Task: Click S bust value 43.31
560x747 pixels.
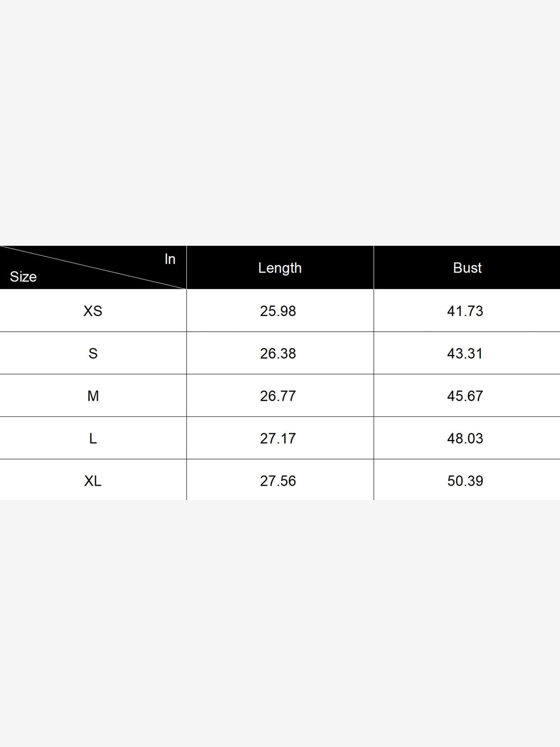Action: pos(465,354)
